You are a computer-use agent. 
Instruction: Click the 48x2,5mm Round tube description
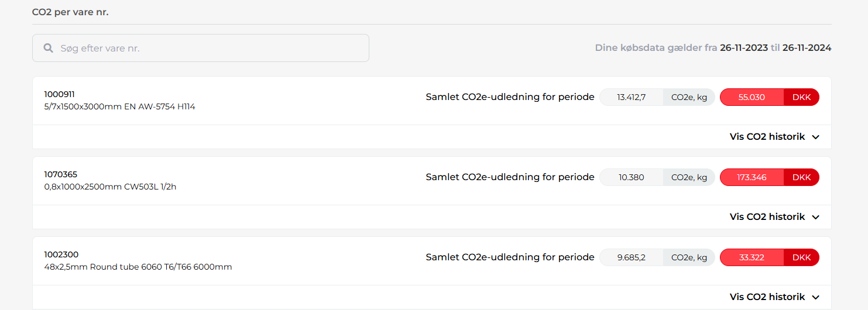(x=138, y=267)
